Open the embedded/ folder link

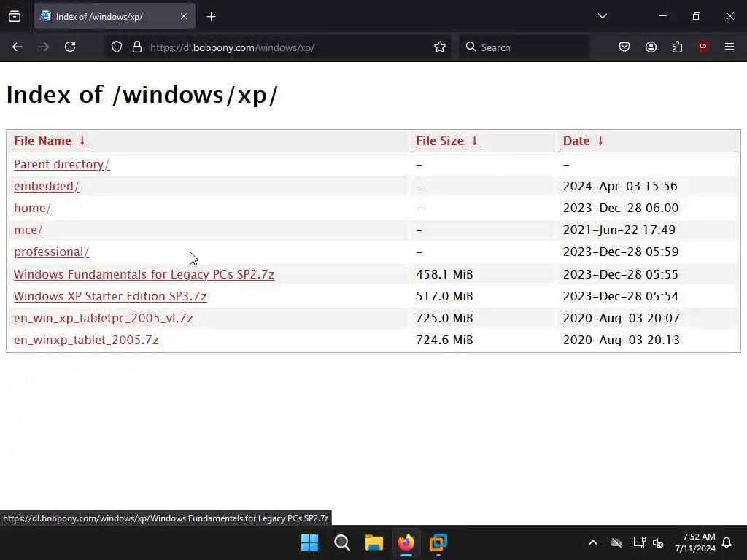pyautogui.click(x=46, y=186)
